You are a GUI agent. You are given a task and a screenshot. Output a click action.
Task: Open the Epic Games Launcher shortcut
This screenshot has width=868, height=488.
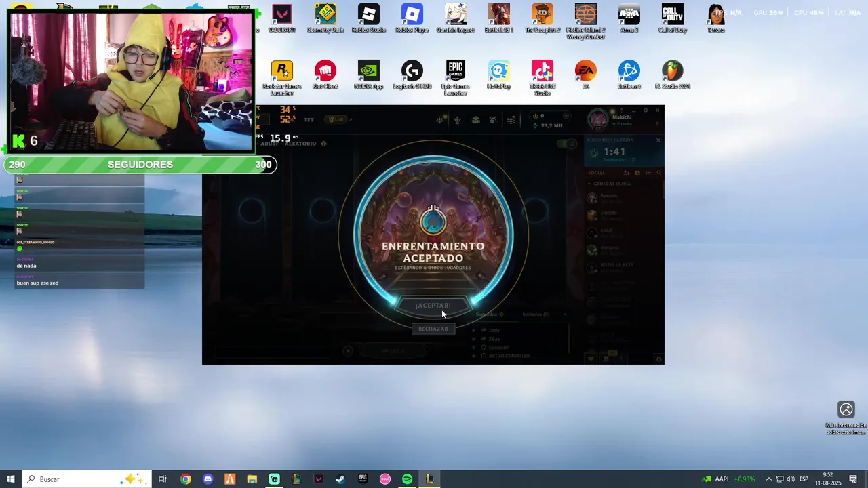point(455,79)
